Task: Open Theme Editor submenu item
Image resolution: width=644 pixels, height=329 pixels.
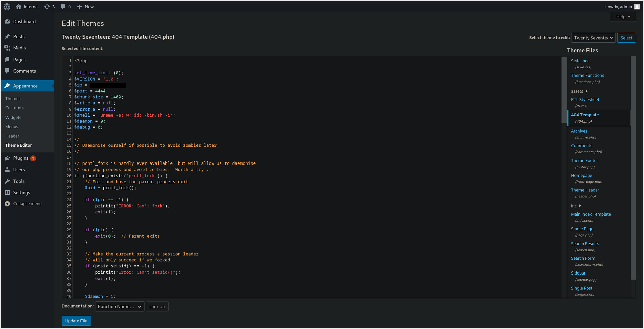Action: pos(19,145)
